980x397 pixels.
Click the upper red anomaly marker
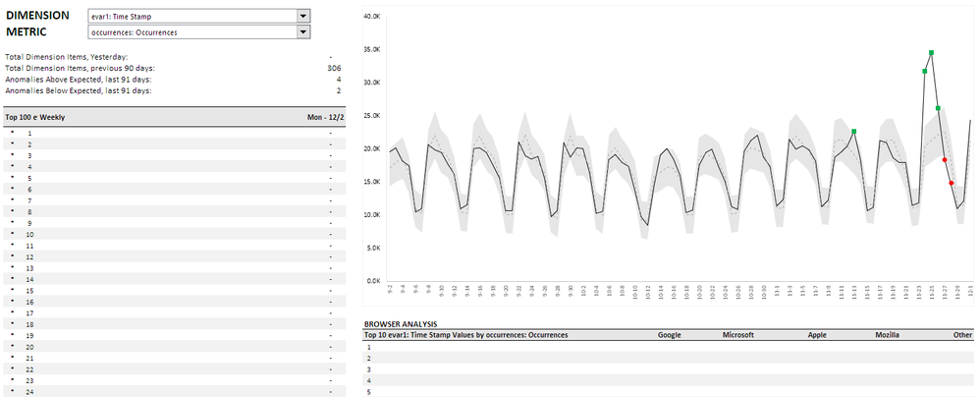coord(945,160)
